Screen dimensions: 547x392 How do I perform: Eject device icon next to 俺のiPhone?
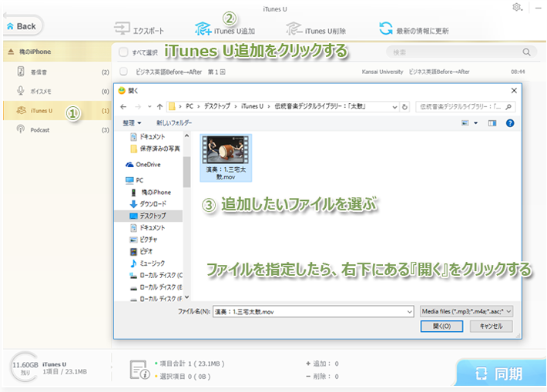pos(11,52)
